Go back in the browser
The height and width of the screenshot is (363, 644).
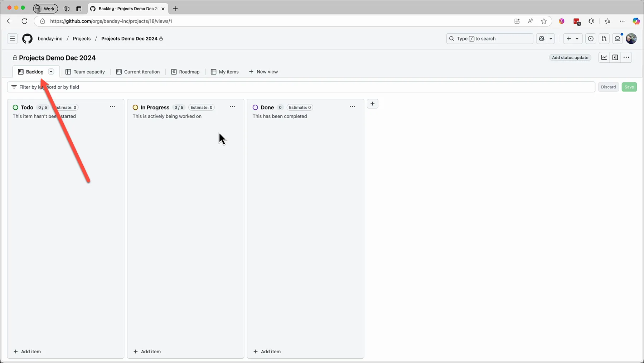point(10,21)
